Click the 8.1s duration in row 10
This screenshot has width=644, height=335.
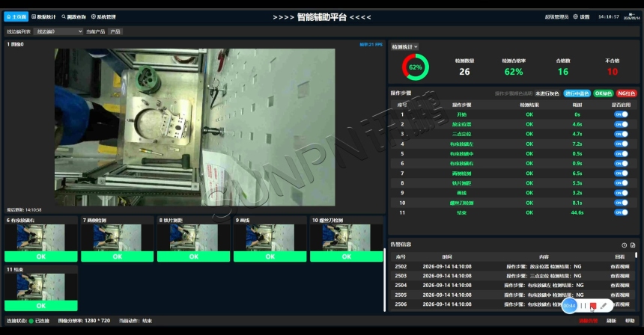pyautogui.click(x=577, y=203)
